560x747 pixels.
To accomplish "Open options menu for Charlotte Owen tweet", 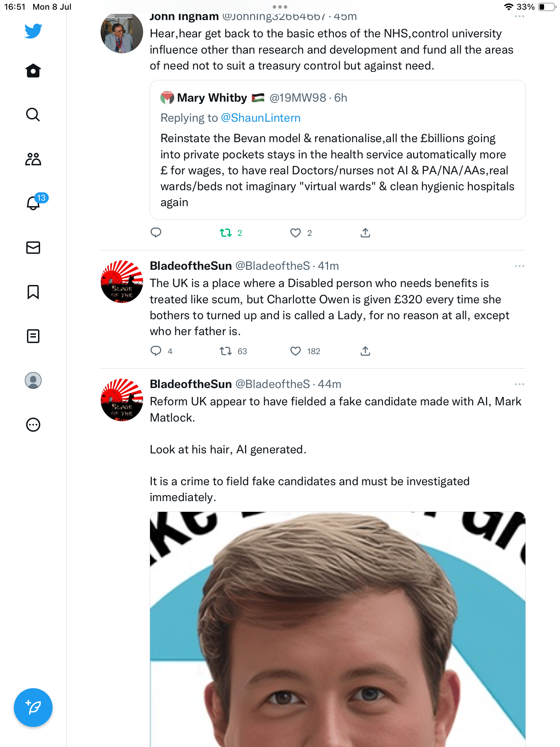I will [519, 266].
